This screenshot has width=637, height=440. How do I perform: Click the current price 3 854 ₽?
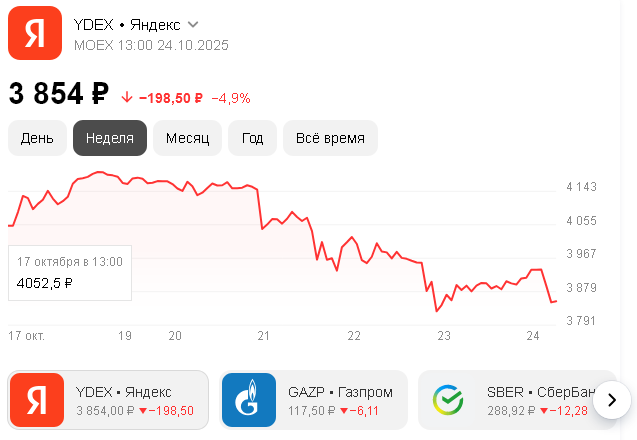click(x=59, y=94)
